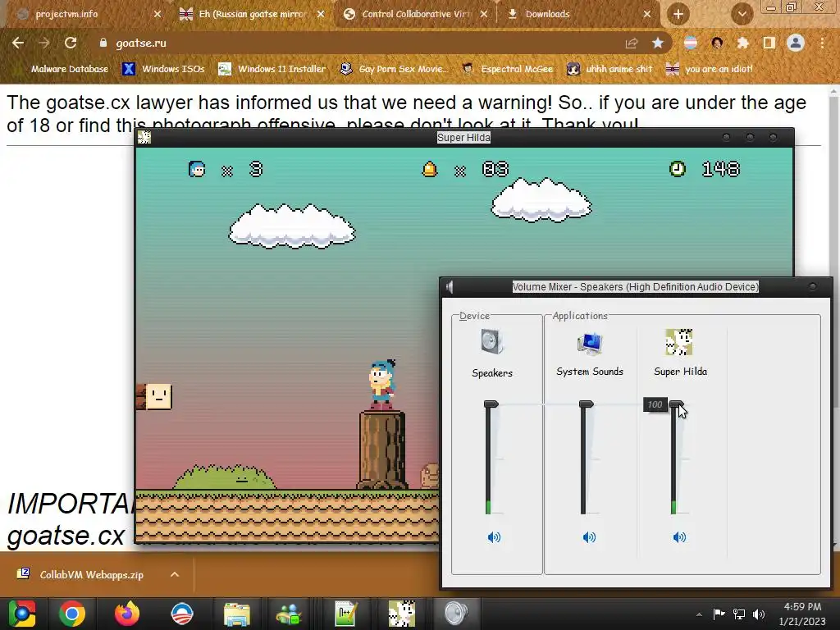Screen dimensions: 840x630
Task: Switch to Super Hilda taskbar icon
Action: [x=401, y=614]
